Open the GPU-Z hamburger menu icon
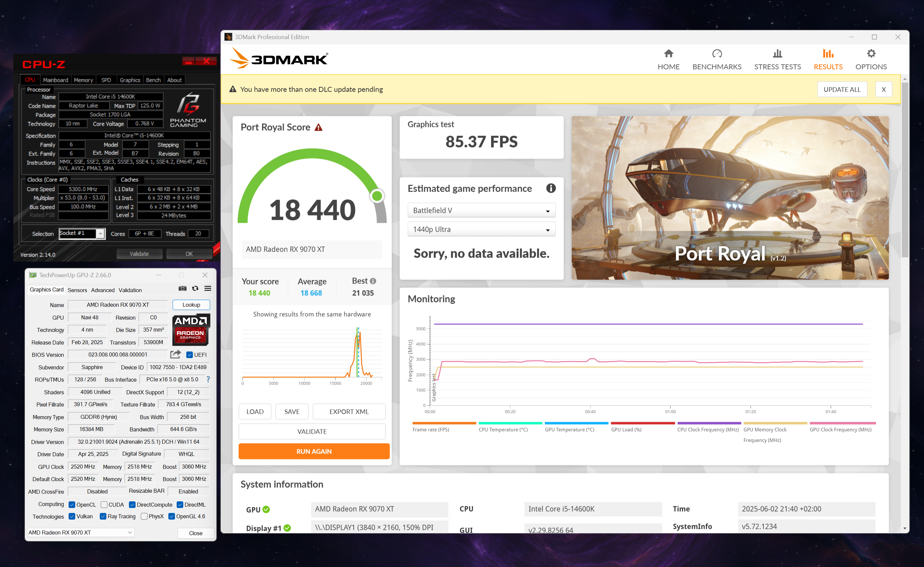Screen dimensions: 924x567 click(208, 288)
